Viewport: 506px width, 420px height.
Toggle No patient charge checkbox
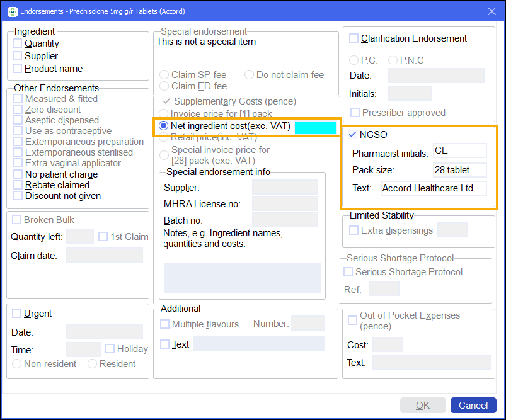18,174
